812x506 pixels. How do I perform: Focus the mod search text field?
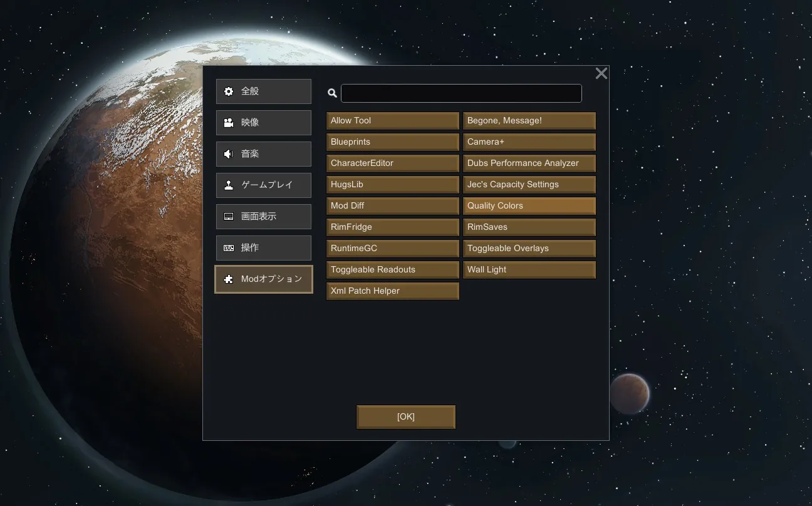point(461,93)
